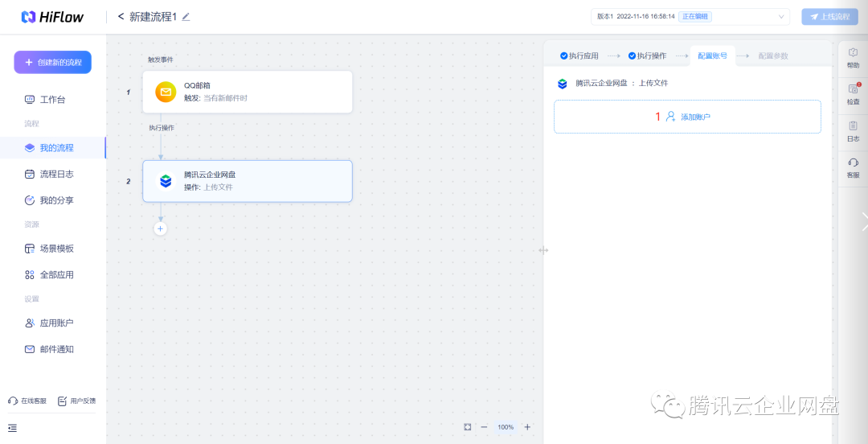Open the version selector dropdown
The image size is (868, 444).
pos(690,17)
